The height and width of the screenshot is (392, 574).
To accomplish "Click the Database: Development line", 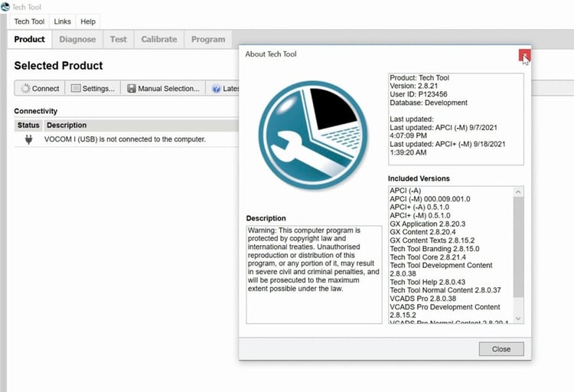I will (x=429, y=103).
